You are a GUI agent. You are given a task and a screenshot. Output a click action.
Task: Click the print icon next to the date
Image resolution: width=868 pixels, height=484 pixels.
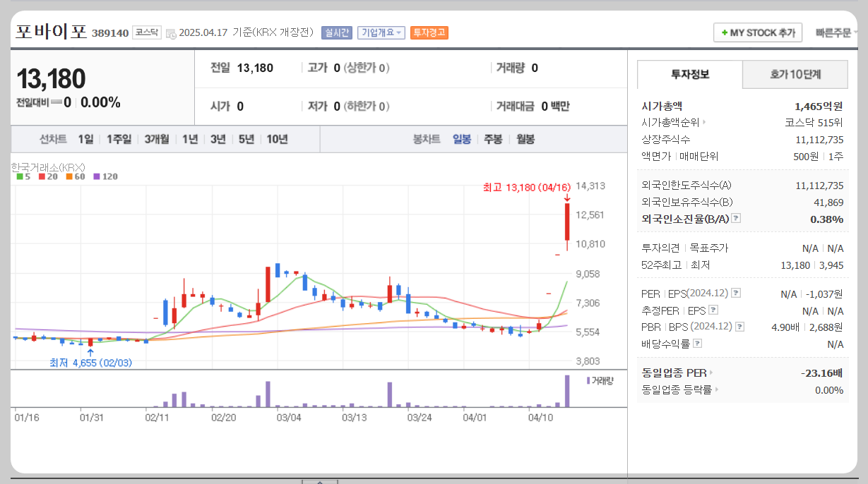(x=172, y=33)
